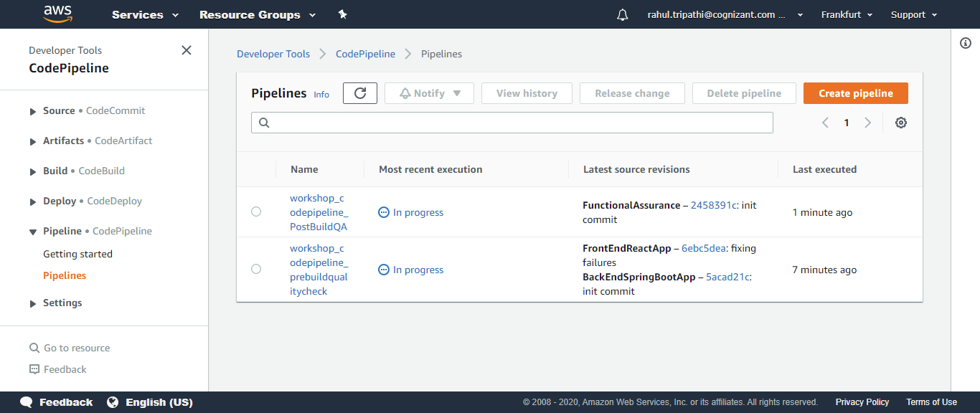Click the Delete pipeline button
This screenshot has width=980, height=413.
(744, 93)
